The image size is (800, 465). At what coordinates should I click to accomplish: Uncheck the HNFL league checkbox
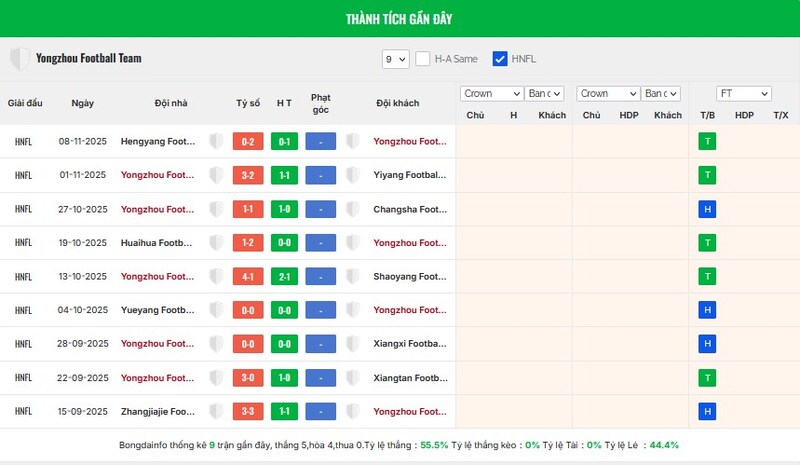500,59
